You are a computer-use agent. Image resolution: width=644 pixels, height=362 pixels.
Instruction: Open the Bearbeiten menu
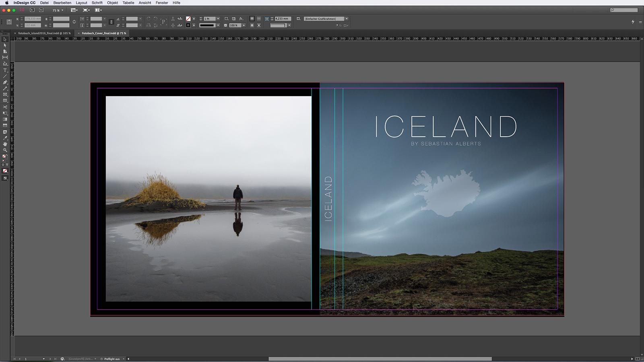(62, 3)
